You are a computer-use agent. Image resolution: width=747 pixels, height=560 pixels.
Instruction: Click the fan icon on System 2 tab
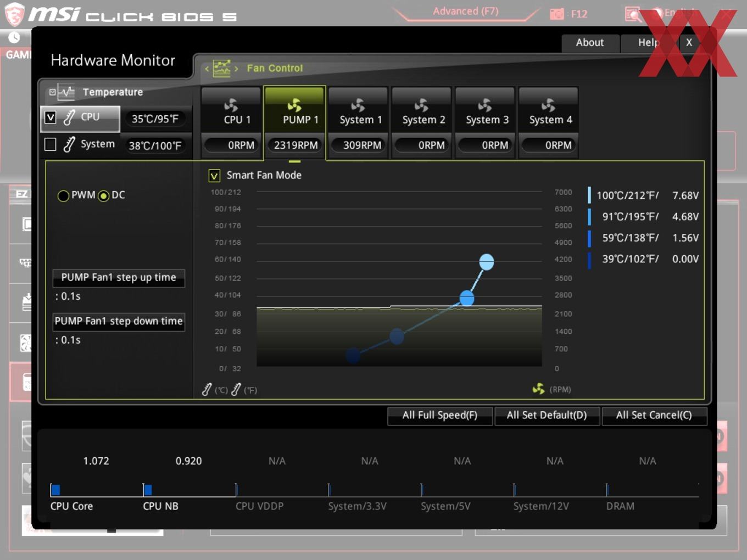[x=422, y=105]
